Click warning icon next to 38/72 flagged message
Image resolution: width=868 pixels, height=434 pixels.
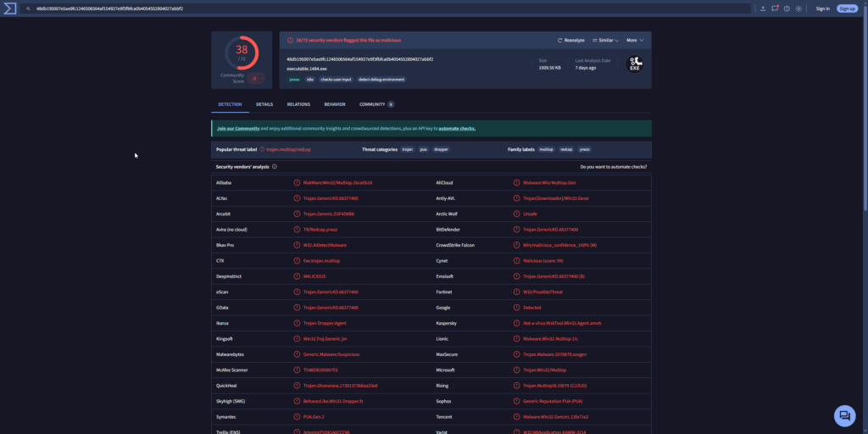pyautogui.click(x=290, y=41)
